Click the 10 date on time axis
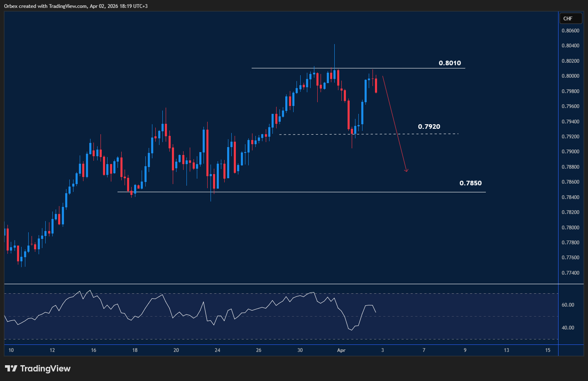588x381 pixels. [11, 350]
